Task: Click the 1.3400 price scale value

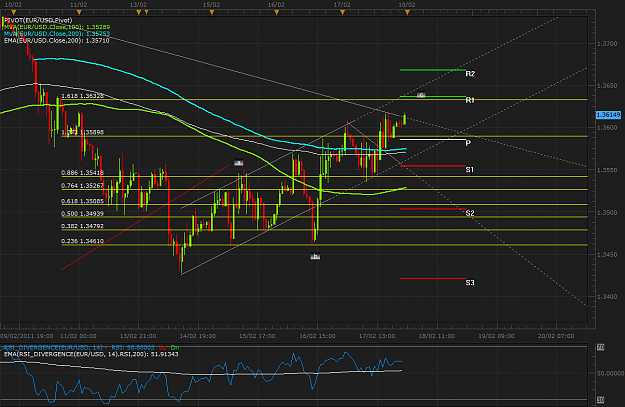Action: tap(607, 297)
